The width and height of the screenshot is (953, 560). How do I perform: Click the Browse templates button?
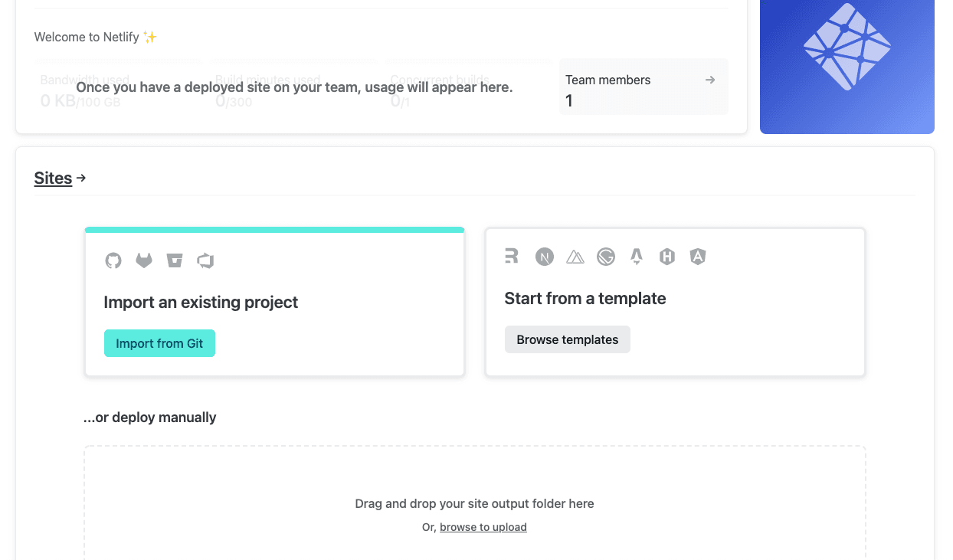[568, 339]
